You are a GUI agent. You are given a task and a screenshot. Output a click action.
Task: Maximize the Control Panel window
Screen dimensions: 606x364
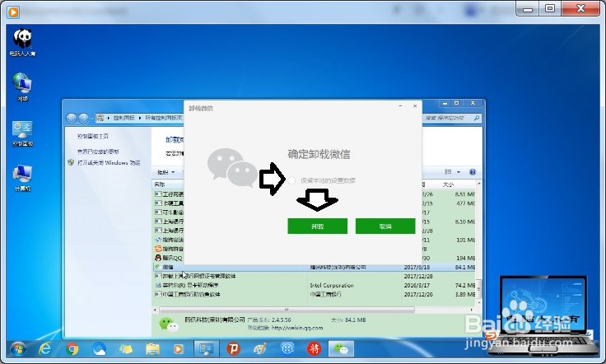pyautogui.click(x=456, y=103)
